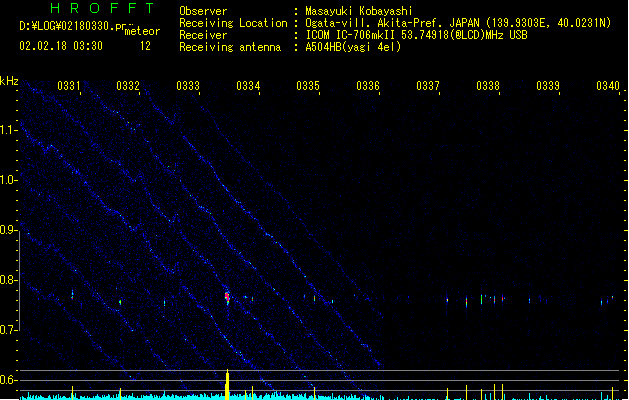Screen dimensions: 629x400
Task: Click the kHz axis unit label
Action: point(9,81)
